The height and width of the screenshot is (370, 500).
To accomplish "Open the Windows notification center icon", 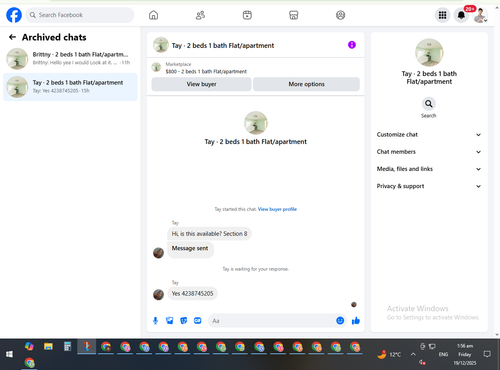I will 487,354.
